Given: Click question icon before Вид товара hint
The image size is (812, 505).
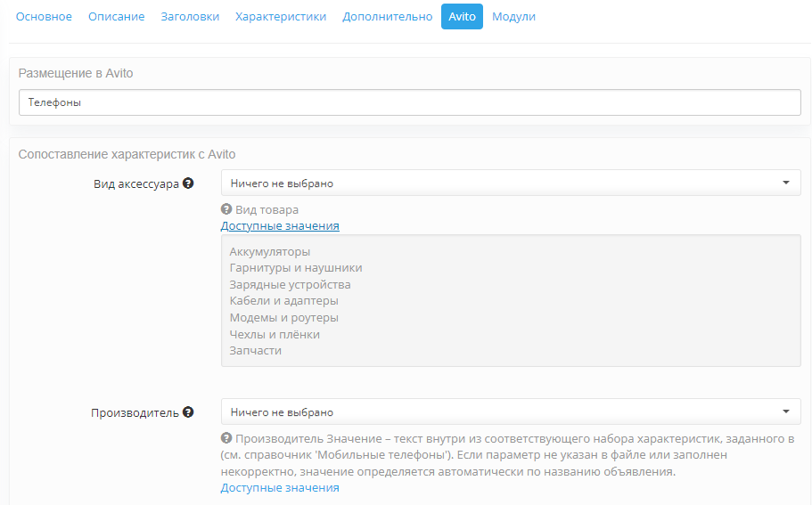Looking at the screenshot, I should point(226,209).
